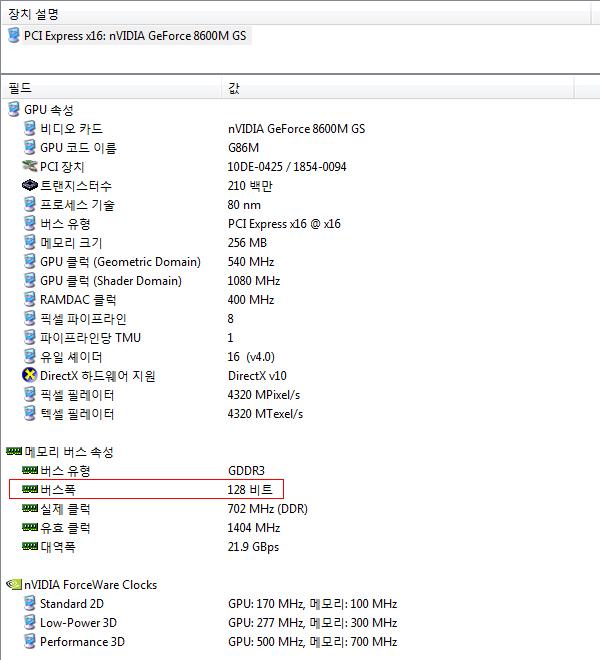
Task: Select the GPU 속성 group row
Action: click(49, 110)
